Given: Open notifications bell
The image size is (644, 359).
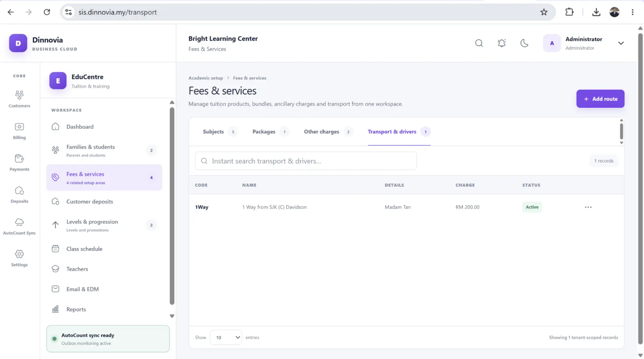Looking at the screenshot, I should point(502,43).
